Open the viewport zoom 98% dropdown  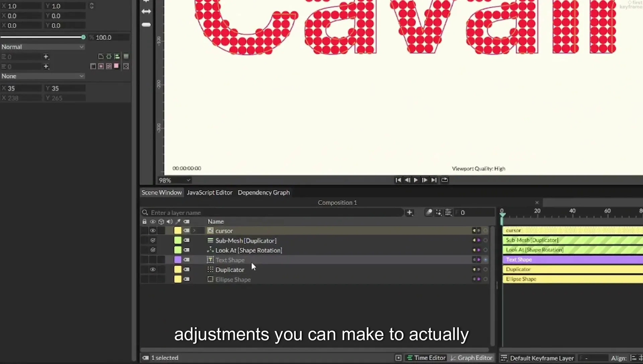point(174,180)
